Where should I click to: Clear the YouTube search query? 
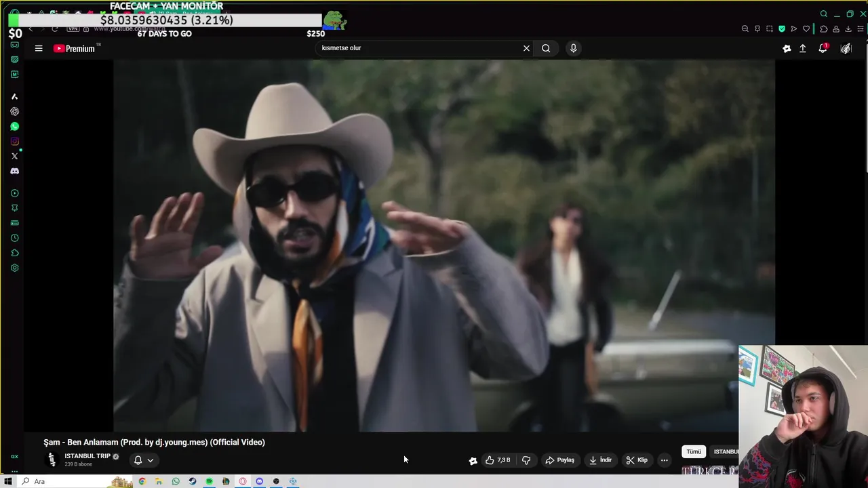pos(526,48)
